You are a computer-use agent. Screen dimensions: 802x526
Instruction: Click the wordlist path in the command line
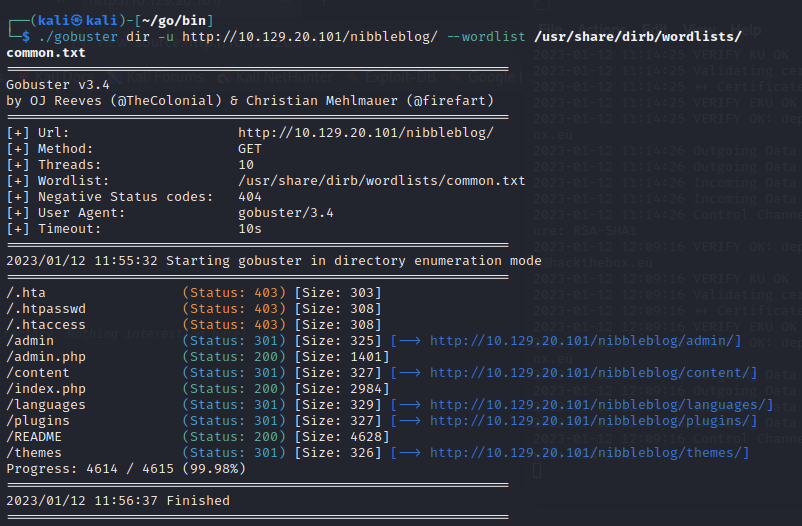pyautogui.click(x=637, y=37)
